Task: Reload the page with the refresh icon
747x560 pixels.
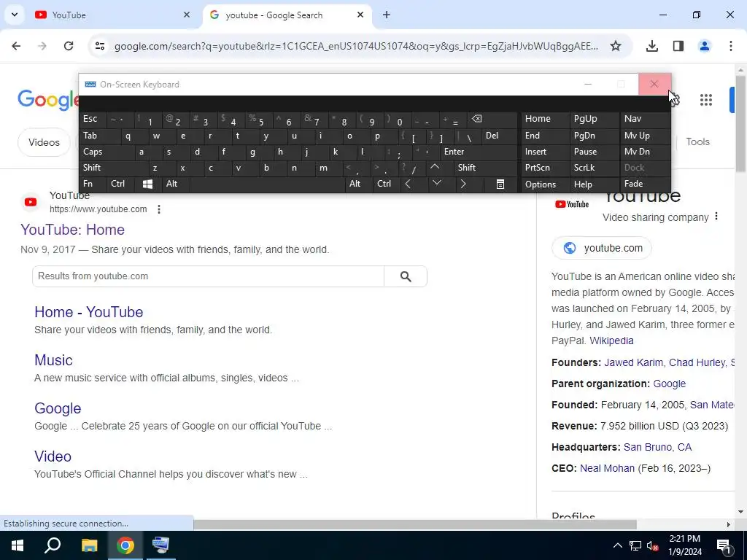Action: (69, 46)
